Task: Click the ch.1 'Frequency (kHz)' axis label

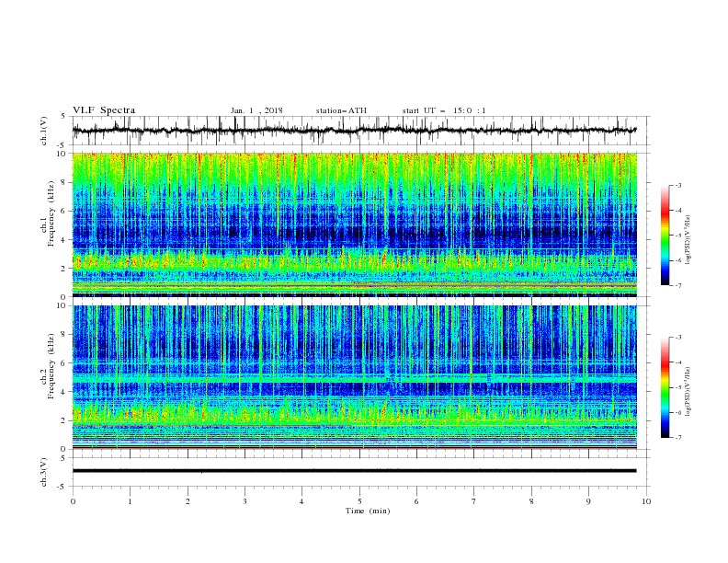Action: pos(51,213)
